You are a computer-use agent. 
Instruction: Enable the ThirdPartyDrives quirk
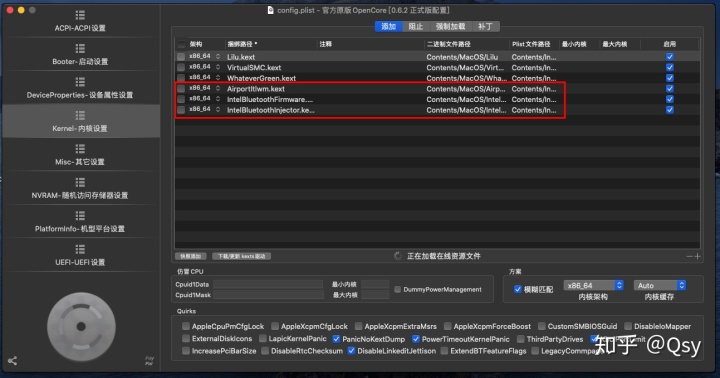click(x=520, y=339)
